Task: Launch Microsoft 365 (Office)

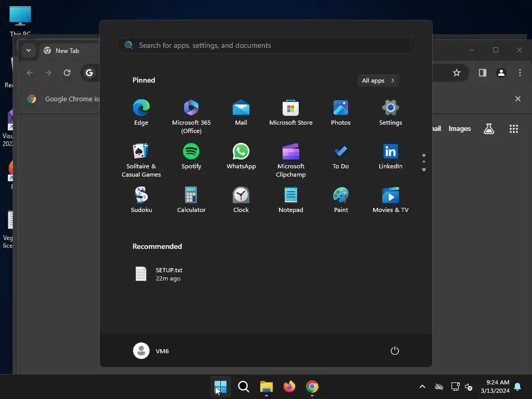Action: tap(191, 117)
